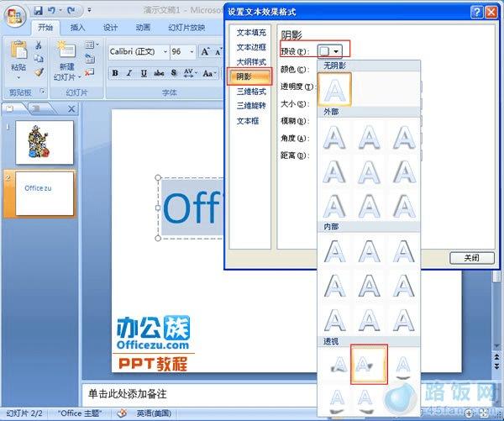The height and width of the screenshot is (421, 504).
Task: Select 文本边框 in the dialog sidebar
Action: pos(251,47)
